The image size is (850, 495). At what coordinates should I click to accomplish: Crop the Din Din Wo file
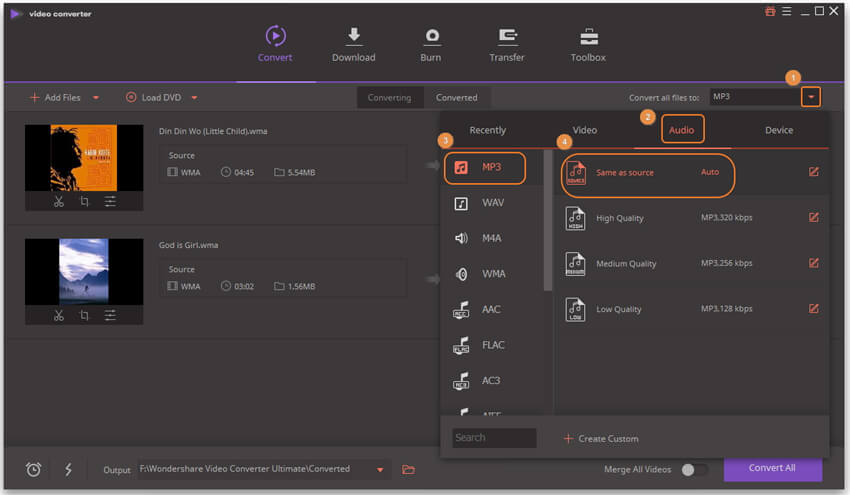point(84,202)
